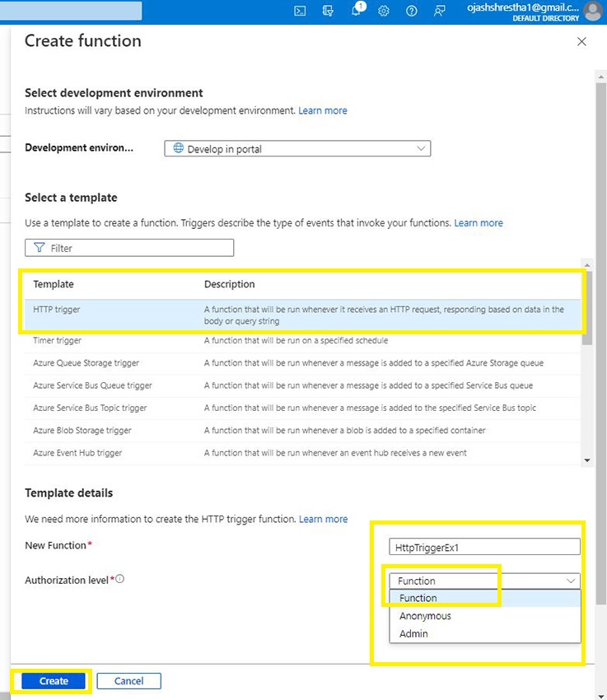607x700 pixels.
Task: Open the portal Settings gear
Action: tap(384, 12)
